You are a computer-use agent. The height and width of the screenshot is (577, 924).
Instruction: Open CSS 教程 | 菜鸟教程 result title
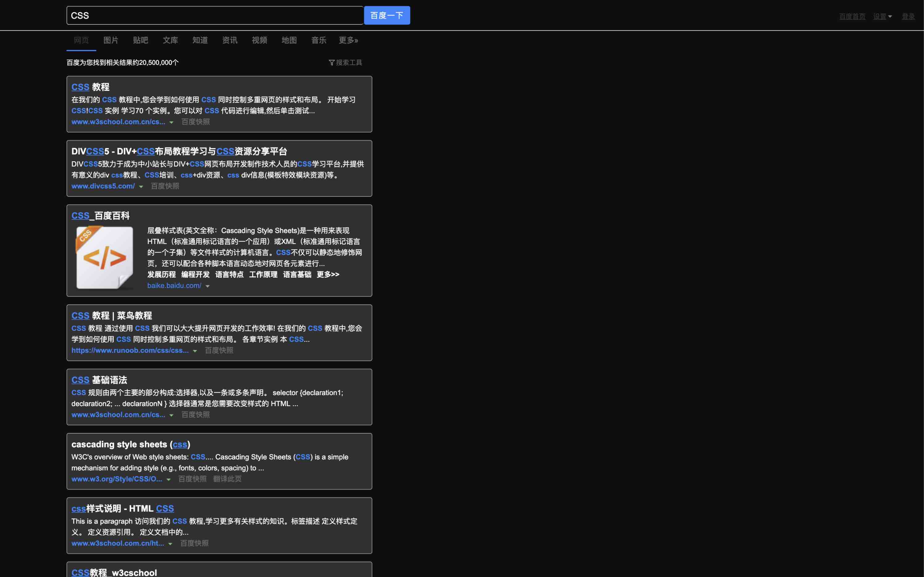[x=111, y=316]
